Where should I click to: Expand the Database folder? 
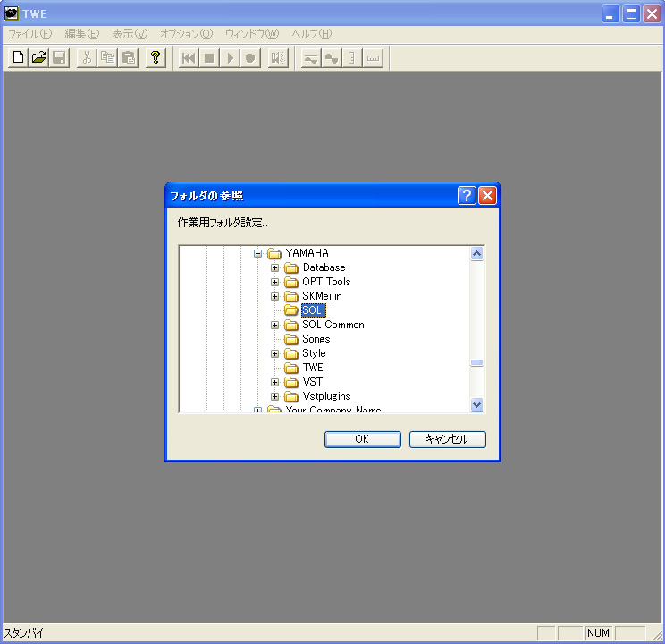tap(274, 267)
